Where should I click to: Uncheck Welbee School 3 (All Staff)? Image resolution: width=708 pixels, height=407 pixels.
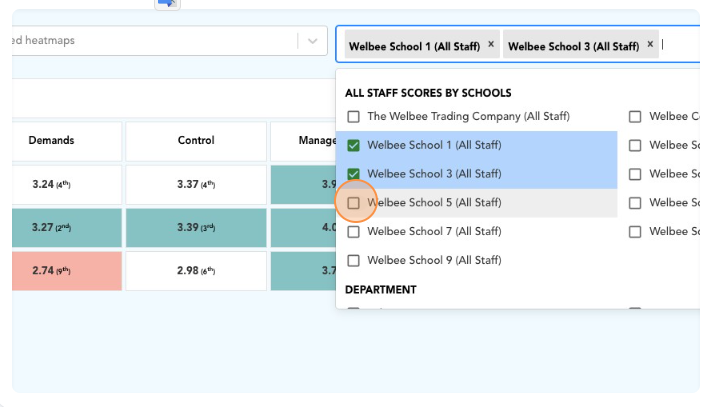click(x=354, y=174)
